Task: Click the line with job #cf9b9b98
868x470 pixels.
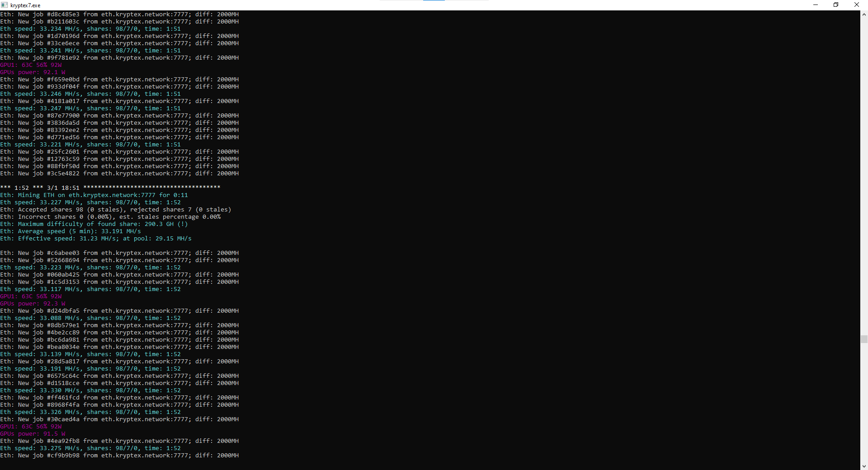Action: pyautogui.click(x=119, y=456)
